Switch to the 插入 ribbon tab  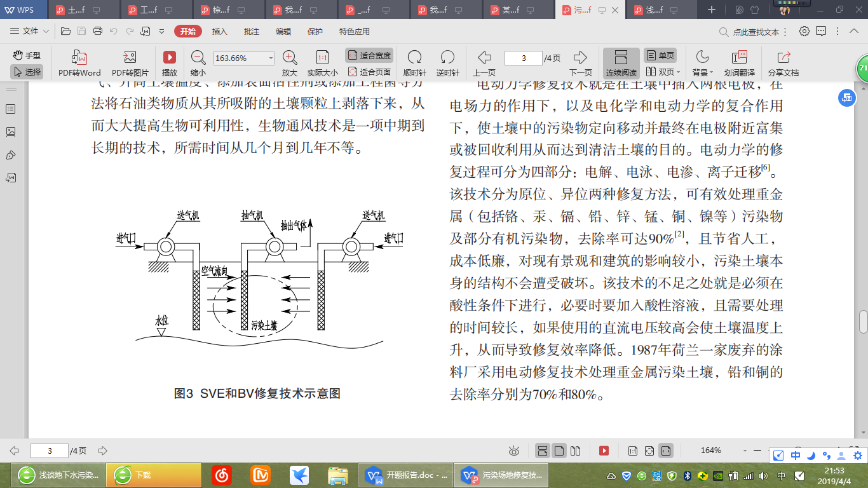coord(219,31)
